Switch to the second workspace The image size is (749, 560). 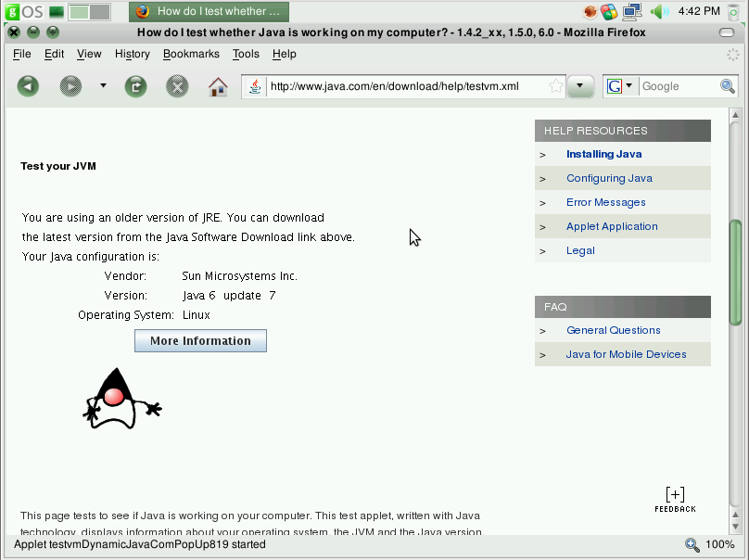tap(100, 12)
